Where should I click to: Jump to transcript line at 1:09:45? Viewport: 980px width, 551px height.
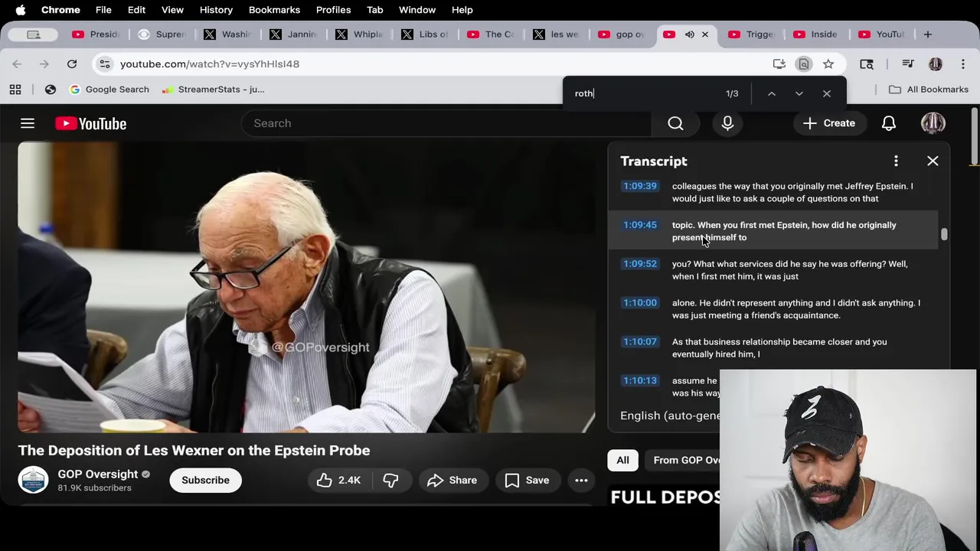pos(773,231)
